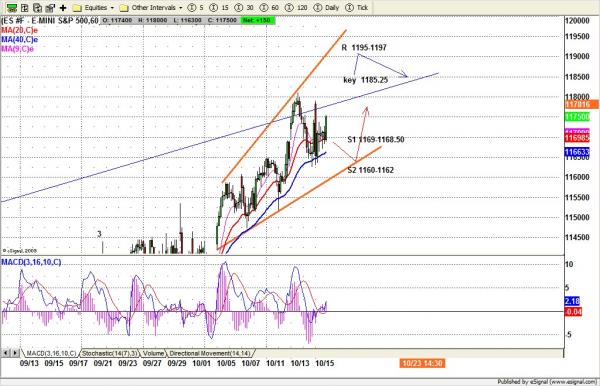Image resolution: width=600 pixels, height=386 pixels.
Task: Select the MA(9,C)e study label
Action: click(18, 49)
